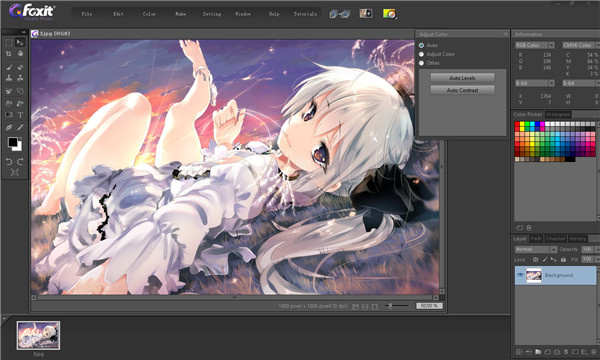Open the Color menu
This screenshot has height=360, width=600.
coord(149,14)
